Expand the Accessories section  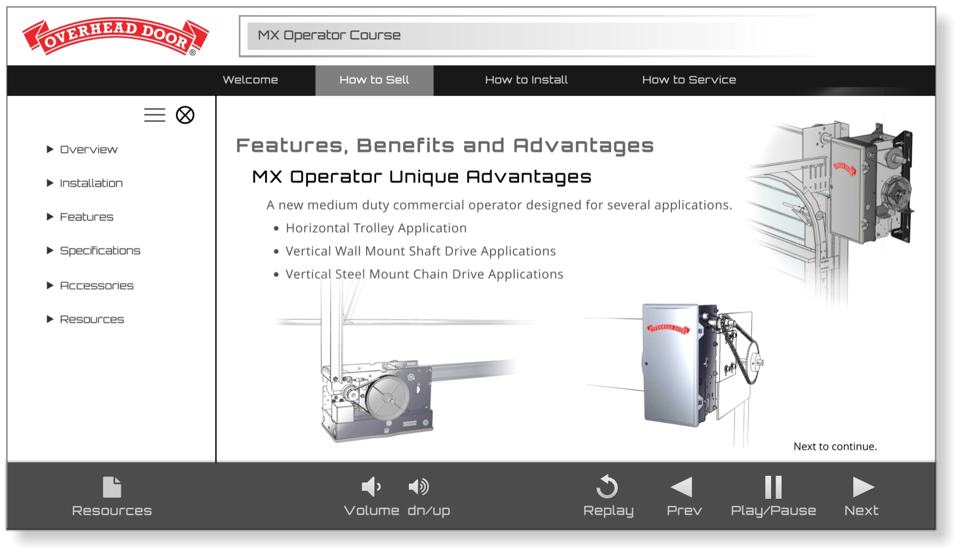[x=97, y=286]
